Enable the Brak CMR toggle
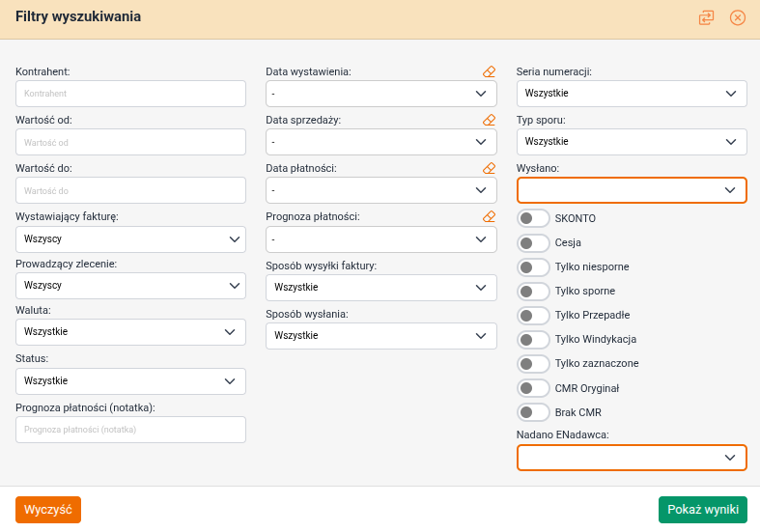 533,412
